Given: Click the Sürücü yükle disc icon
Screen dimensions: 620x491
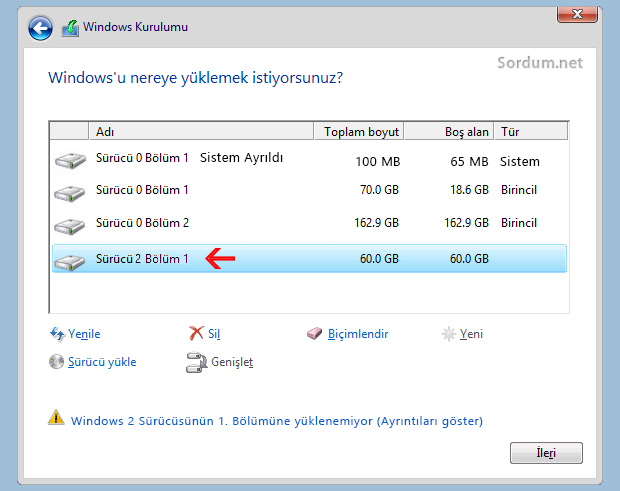Looking at the screenshot, I should coord(56,361).
